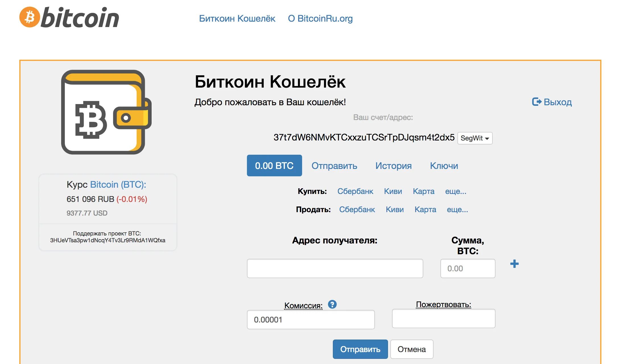Expand the sell 'еще...' options
The image size is (623, 364).
[x=457, y=209]
